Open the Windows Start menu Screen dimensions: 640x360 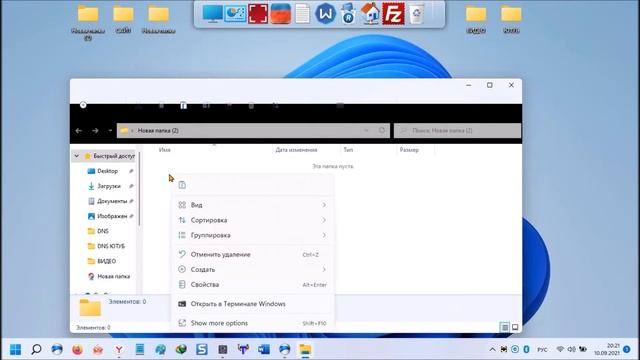tap(16, 349)
